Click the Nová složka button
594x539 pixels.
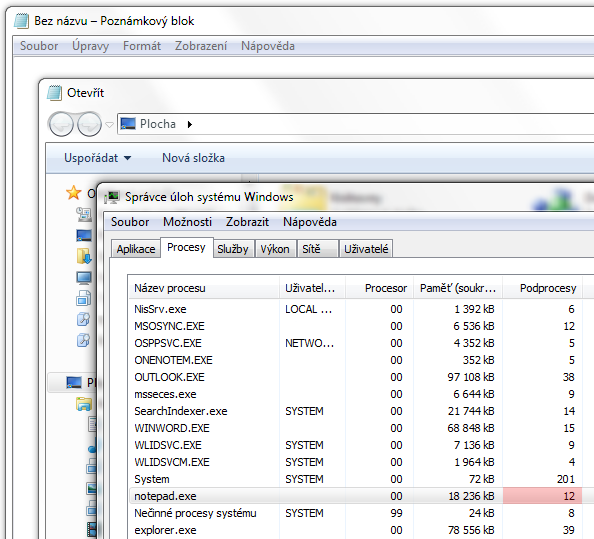pyautogui.click(x=193, y=158)
